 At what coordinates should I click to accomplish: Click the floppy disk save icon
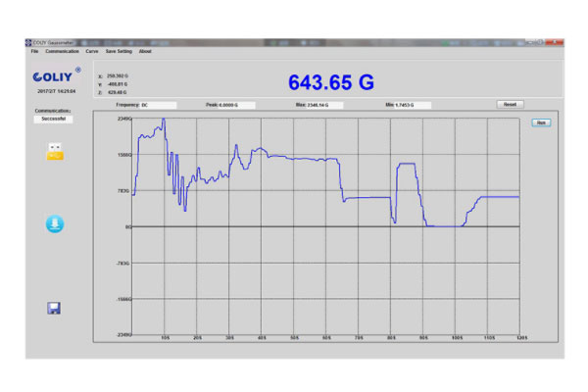point(55,309)
